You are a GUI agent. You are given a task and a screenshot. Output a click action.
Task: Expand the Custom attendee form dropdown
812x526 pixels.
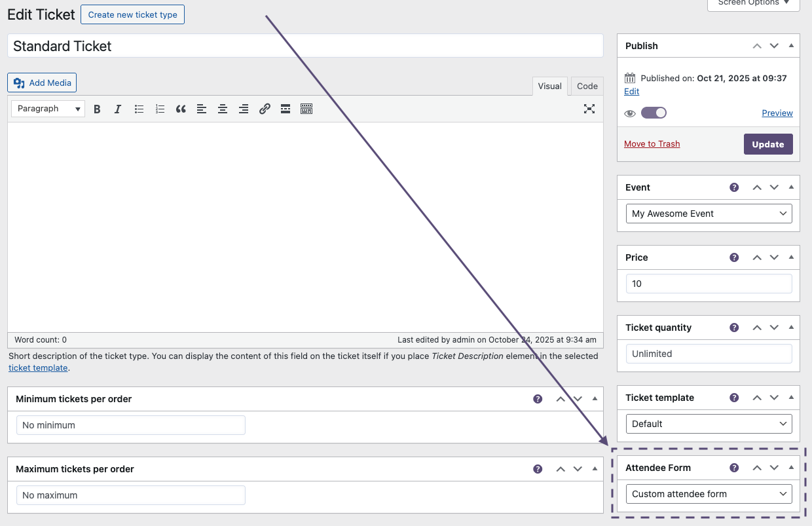(x=709, y=494)
